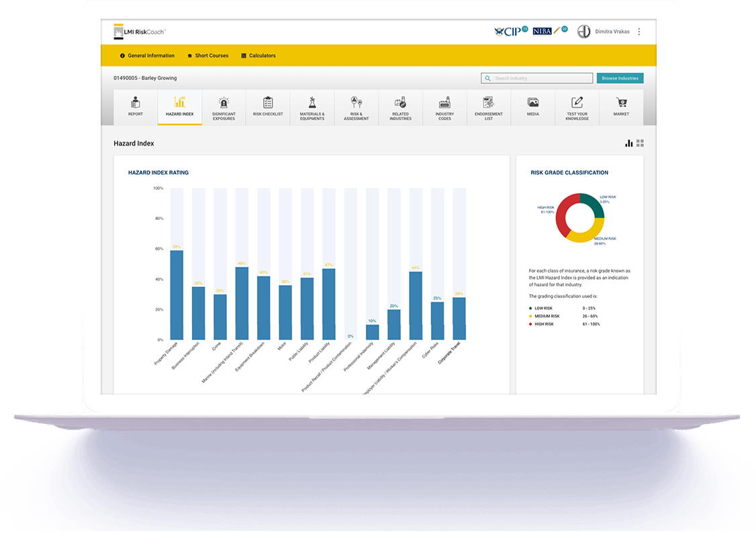Open the three-dot options menu
The image size is (756, 534).
[639, 31]
